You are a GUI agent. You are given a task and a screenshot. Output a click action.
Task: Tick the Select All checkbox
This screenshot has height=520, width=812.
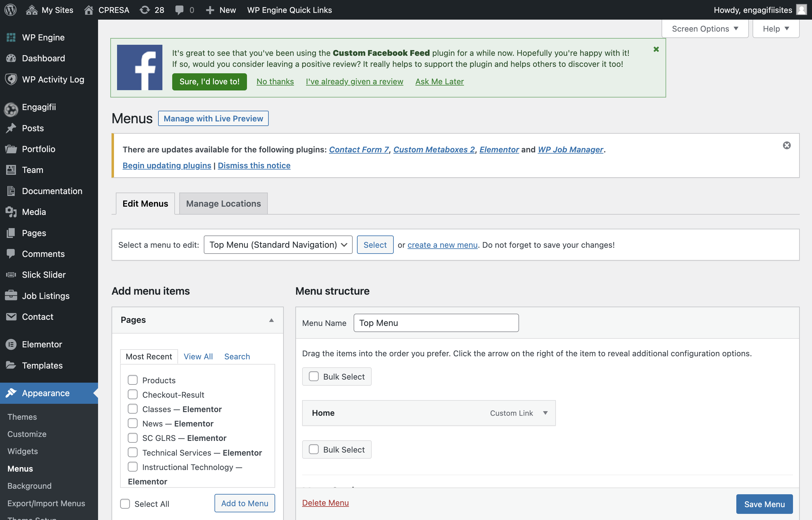[125, 503]
